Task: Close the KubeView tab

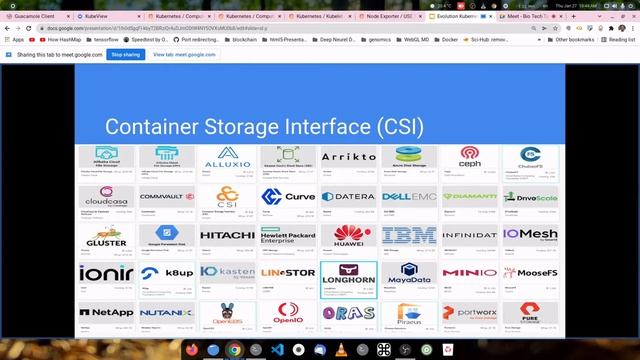Action: pyautogui.click(x=139, y=16)
